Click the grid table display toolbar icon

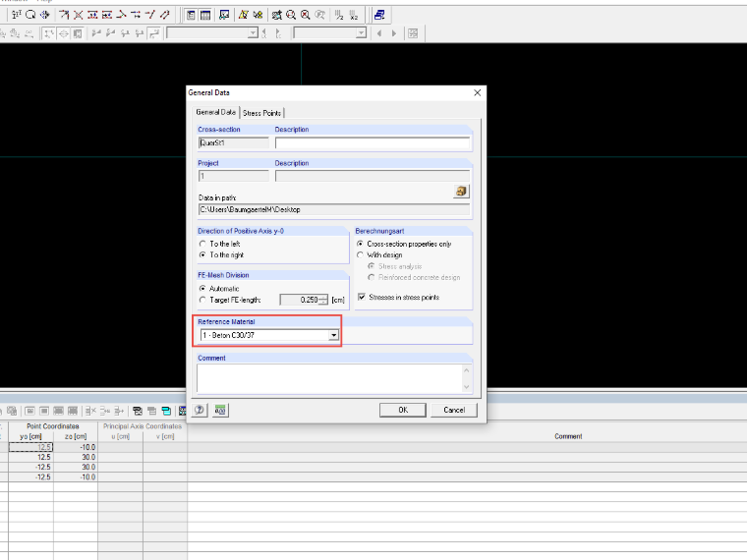204,15
